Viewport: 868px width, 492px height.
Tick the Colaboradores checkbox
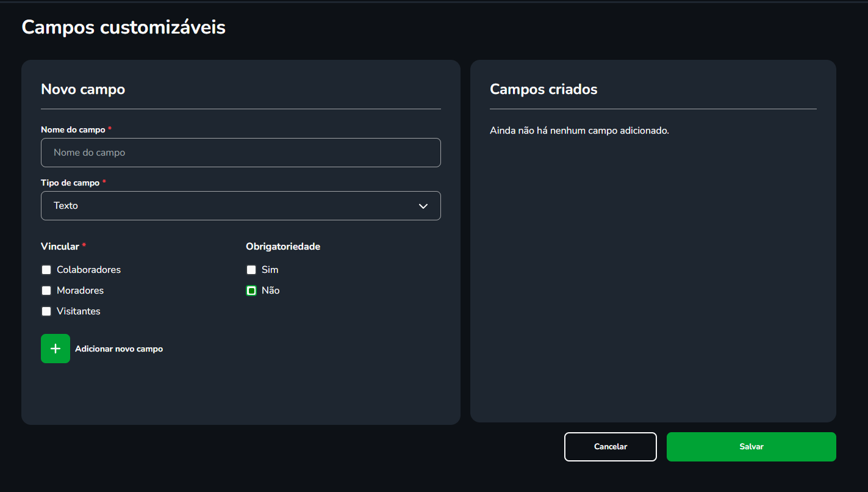(x=46, y=270)
